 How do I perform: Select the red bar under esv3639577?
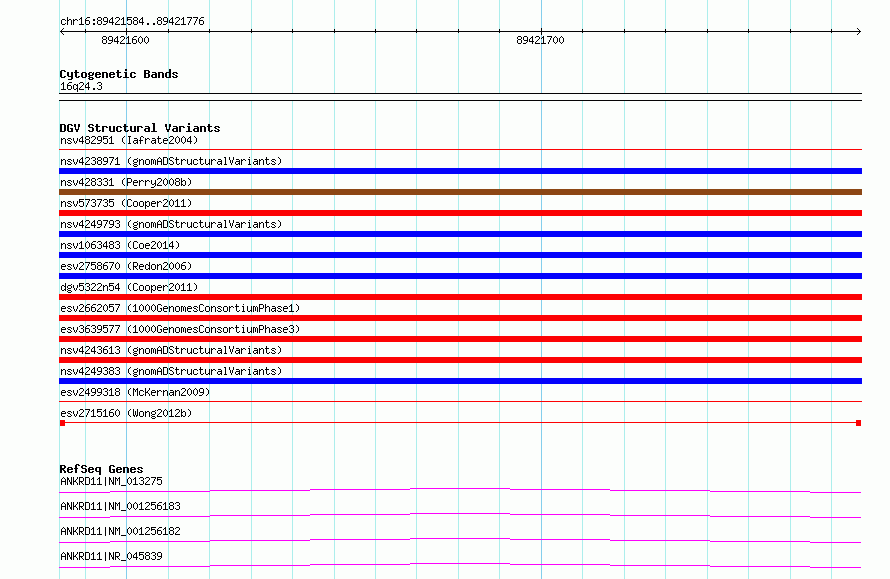[x=460, y=339]
